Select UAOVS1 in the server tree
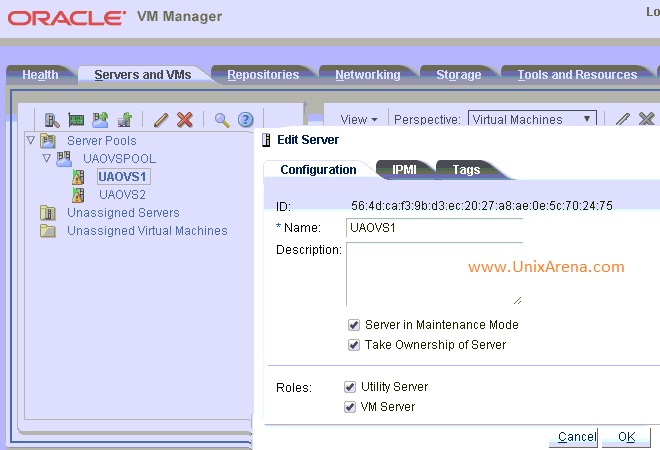 (122, 177)
